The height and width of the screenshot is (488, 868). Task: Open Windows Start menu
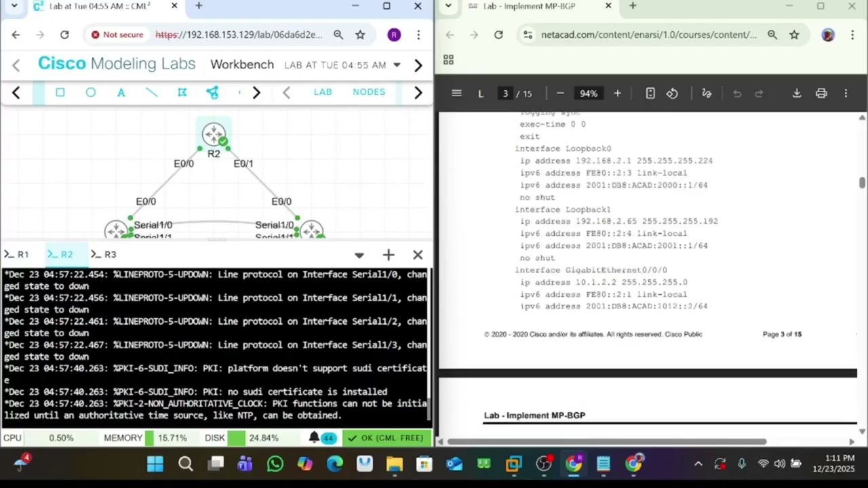(155, 464)
